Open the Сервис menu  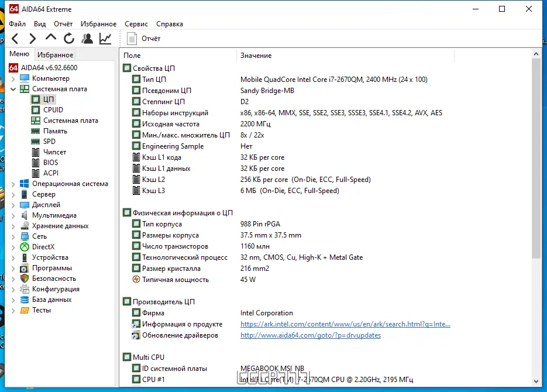136,24
